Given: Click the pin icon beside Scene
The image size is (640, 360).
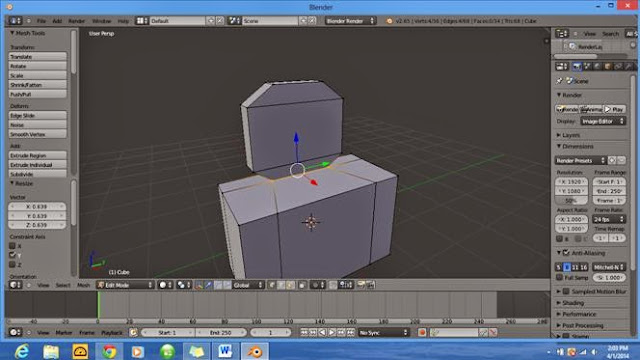Looking at the screenshot, I should coord(560,81).
